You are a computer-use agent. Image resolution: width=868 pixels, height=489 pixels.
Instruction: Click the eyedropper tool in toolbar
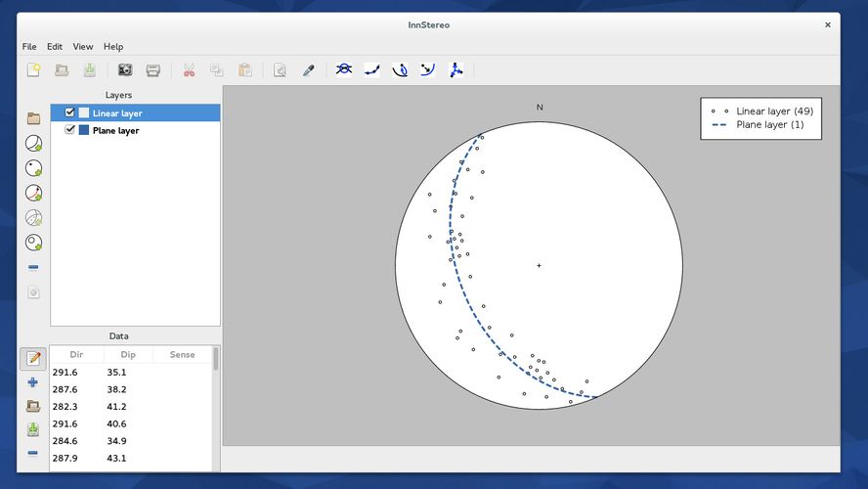pos(308,70)
